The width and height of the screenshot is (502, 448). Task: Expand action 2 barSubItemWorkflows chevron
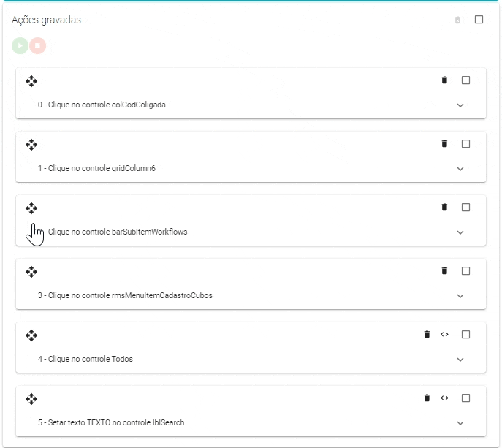click(460, 232)
